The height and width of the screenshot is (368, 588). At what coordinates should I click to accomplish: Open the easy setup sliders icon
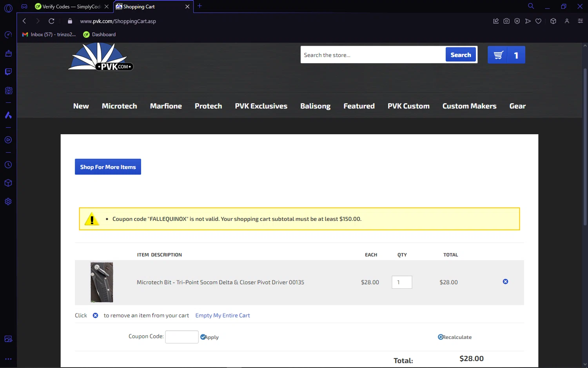coord(581,21)
